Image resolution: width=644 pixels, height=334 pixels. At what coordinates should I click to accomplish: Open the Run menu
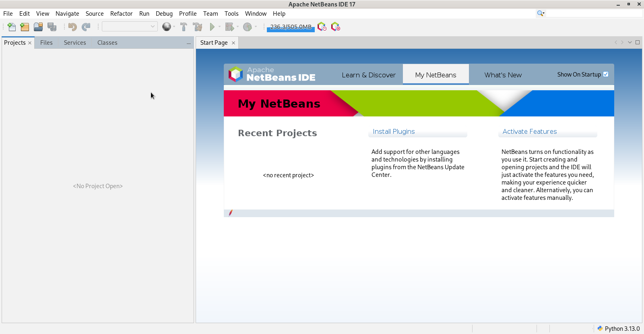[x=144, y=14]
